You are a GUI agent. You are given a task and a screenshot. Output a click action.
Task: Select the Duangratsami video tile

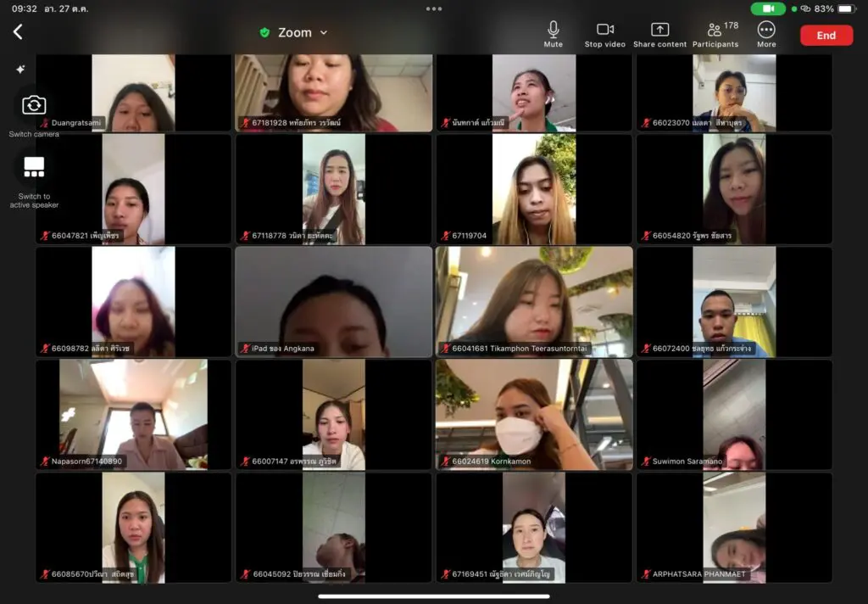pos(133,92)
